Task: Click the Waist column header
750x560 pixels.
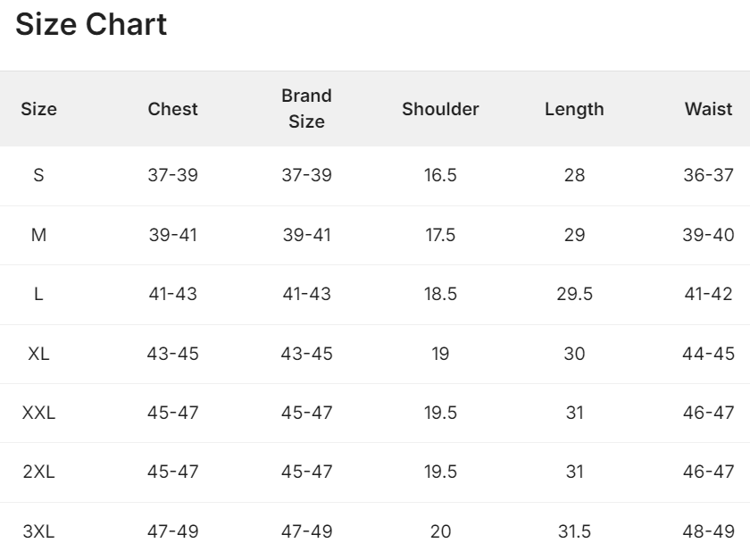Action: coord(708,109)
